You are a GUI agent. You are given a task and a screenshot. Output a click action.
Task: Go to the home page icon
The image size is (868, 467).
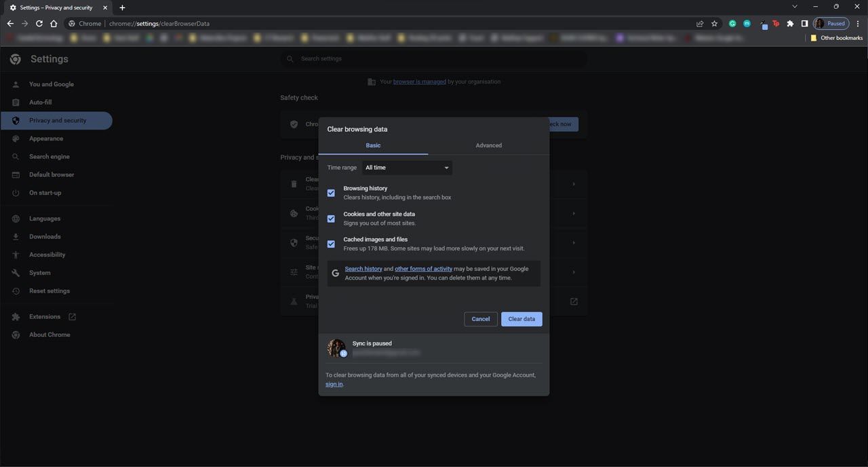(x=54, y=23)
